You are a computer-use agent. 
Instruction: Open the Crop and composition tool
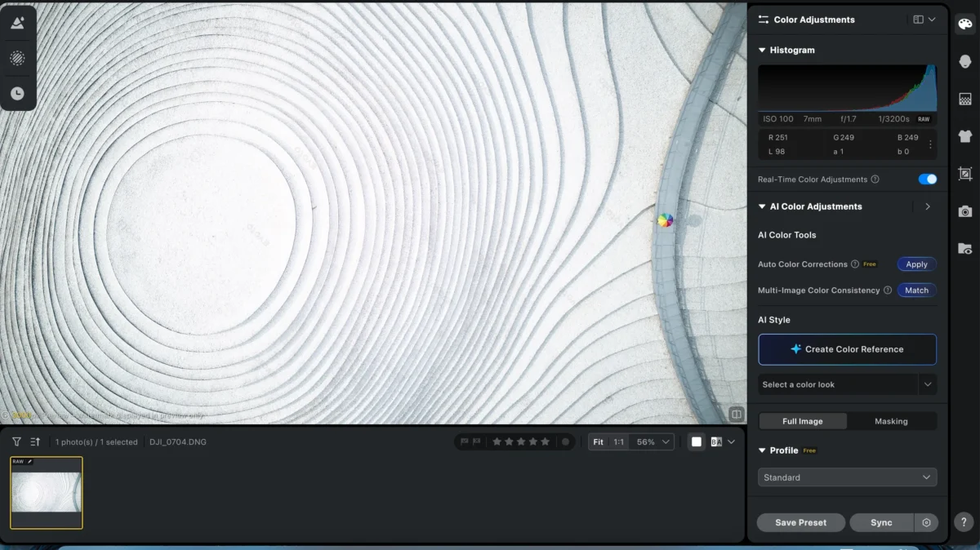point(964,174)
